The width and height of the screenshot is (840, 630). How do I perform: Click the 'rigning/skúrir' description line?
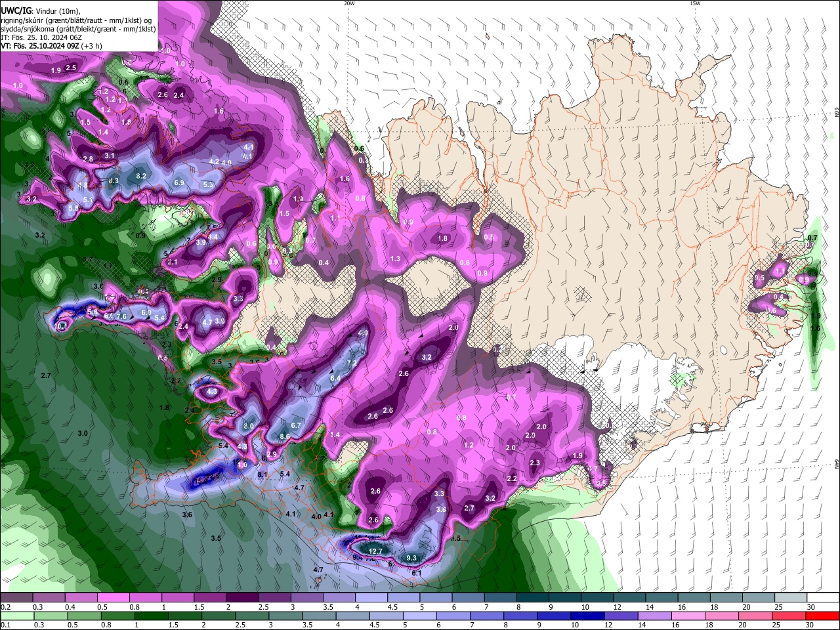pos(76,20)
